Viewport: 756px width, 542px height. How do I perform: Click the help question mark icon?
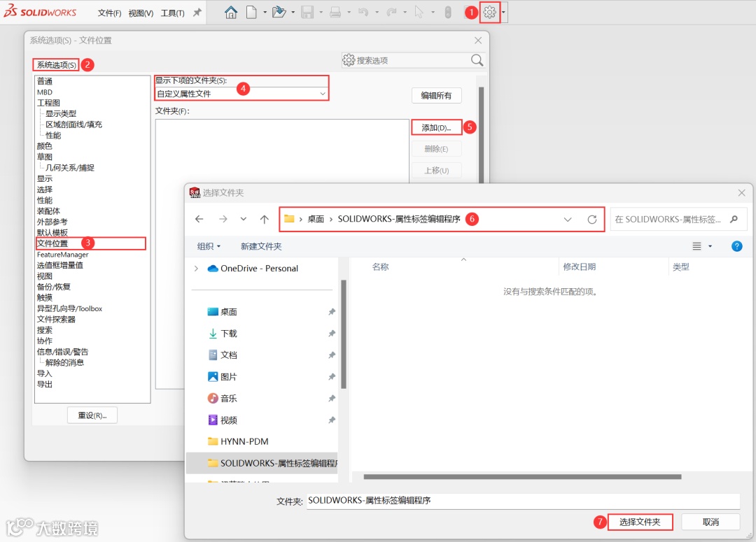coord(736,246)
